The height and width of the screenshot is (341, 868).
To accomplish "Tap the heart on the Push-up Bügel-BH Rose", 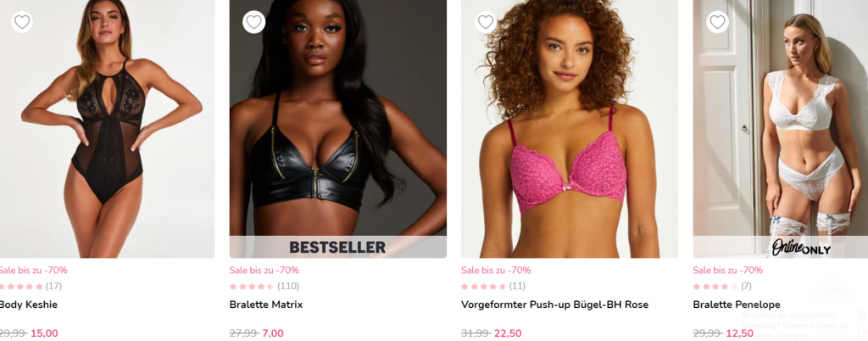I will [x=486, y=22].
